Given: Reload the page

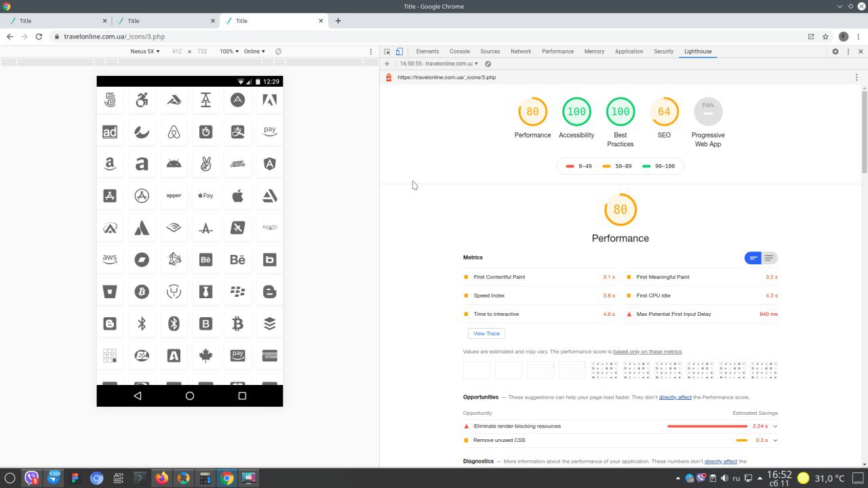Looking at the screenshot, I should tap(39, 37).
